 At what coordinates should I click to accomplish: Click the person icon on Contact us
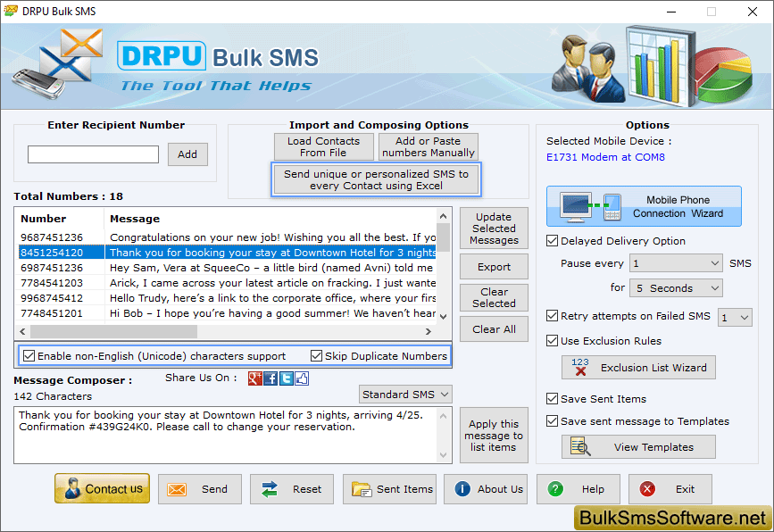pos(72,488)
